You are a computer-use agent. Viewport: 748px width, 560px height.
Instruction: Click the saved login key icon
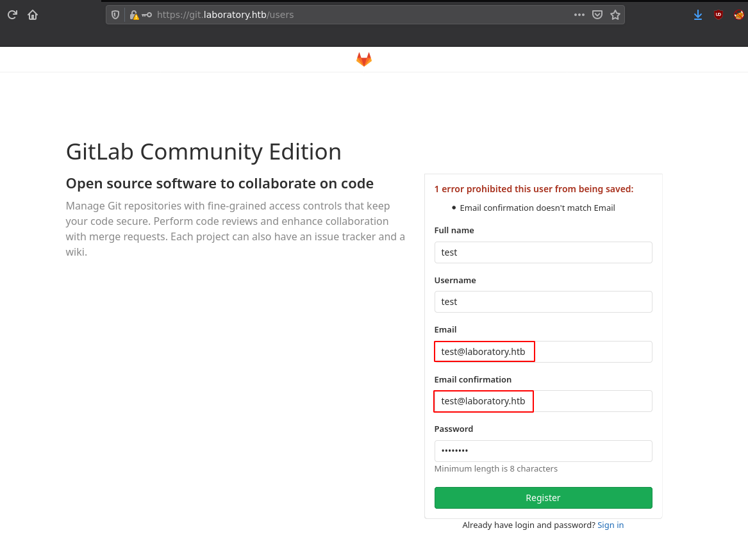tap(147, 15)
